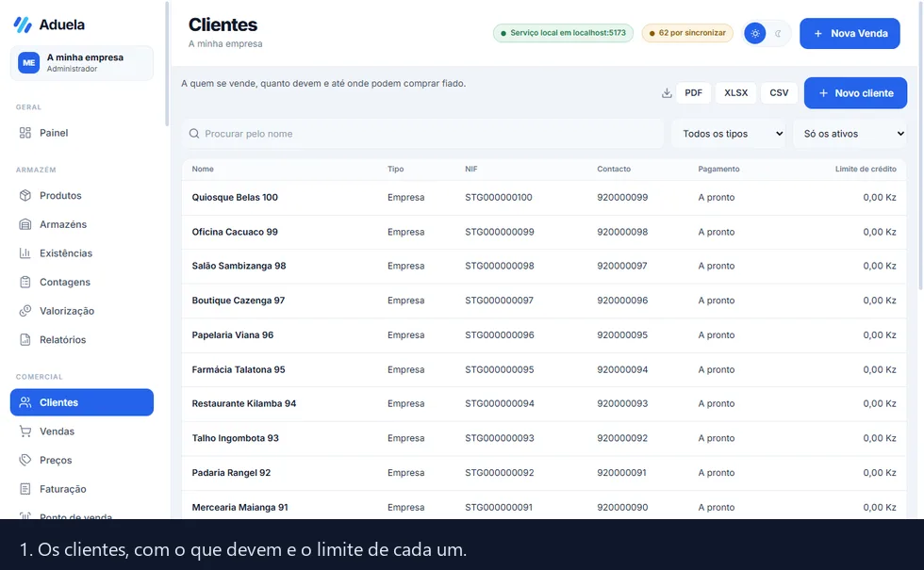924x570 pixels.
Task: Open the Todos os tipos dropdown
Action: tap(728, 134)
